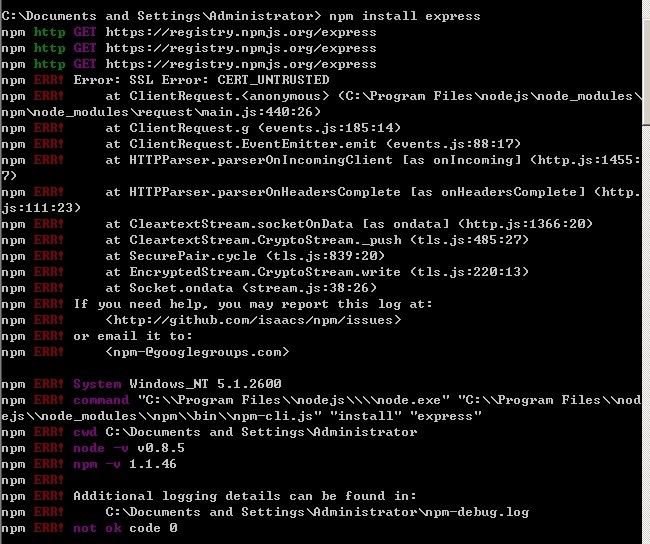The height and width of the screenshot is (544, 650).
Task: Click the purple 'command' label
Action: (x=101, y=400)
